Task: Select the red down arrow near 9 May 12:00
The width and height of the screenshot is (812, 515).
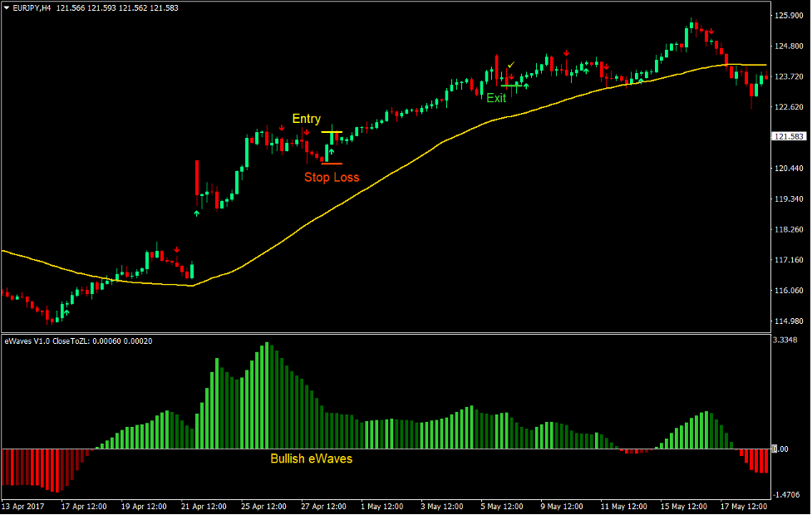Action: [x=566, y=51]
